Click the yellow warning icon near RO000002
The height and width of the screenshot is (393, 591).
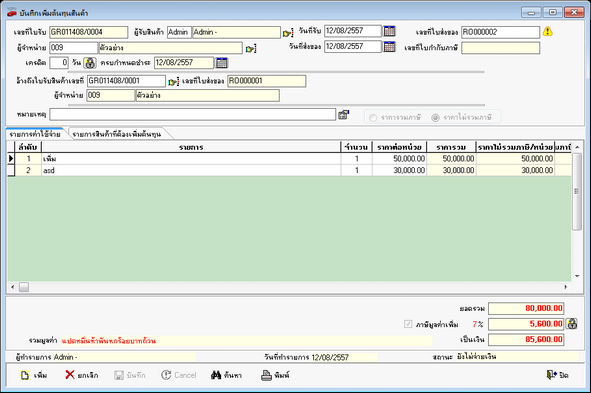pyautogui.click(x=548, y=31)
